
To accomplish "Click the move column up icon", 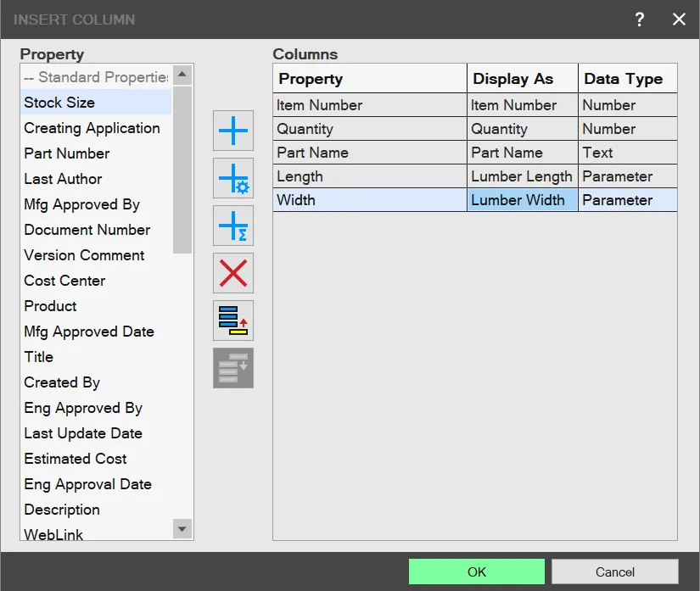I will [x=233, y=321].
